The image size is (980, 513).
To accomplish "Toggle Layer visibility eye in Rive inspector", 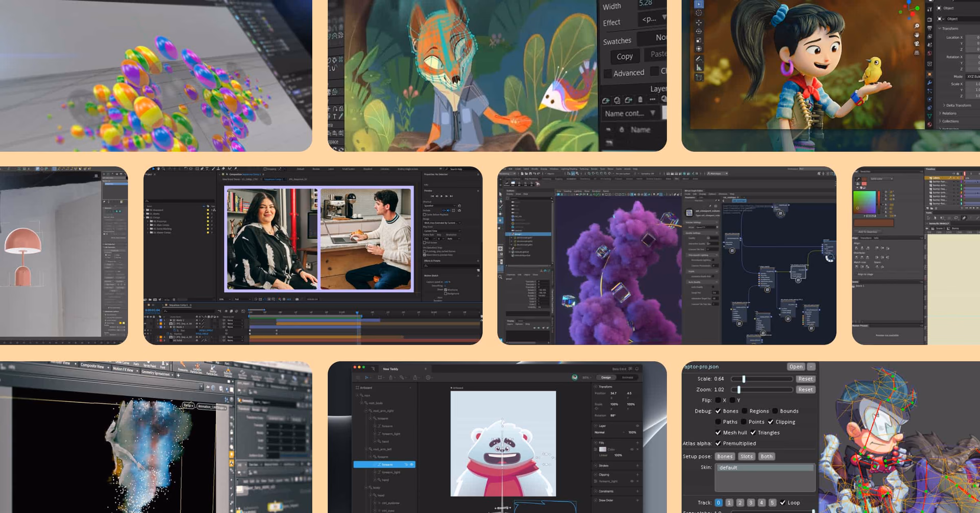I will tap(638, 426).
